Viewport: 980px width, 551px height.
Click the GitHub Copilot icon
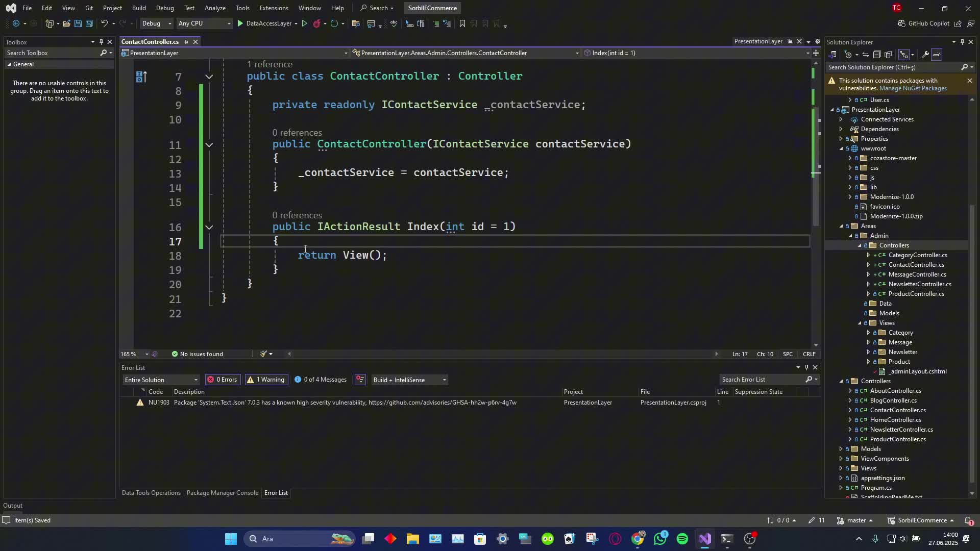coord(901,23)
